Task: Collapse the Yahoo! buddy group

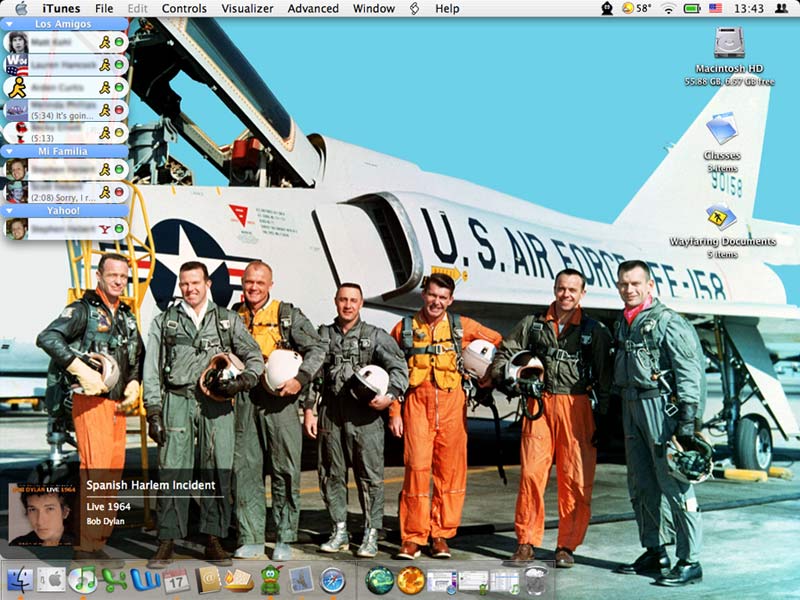Action: (x=9, y=211)
